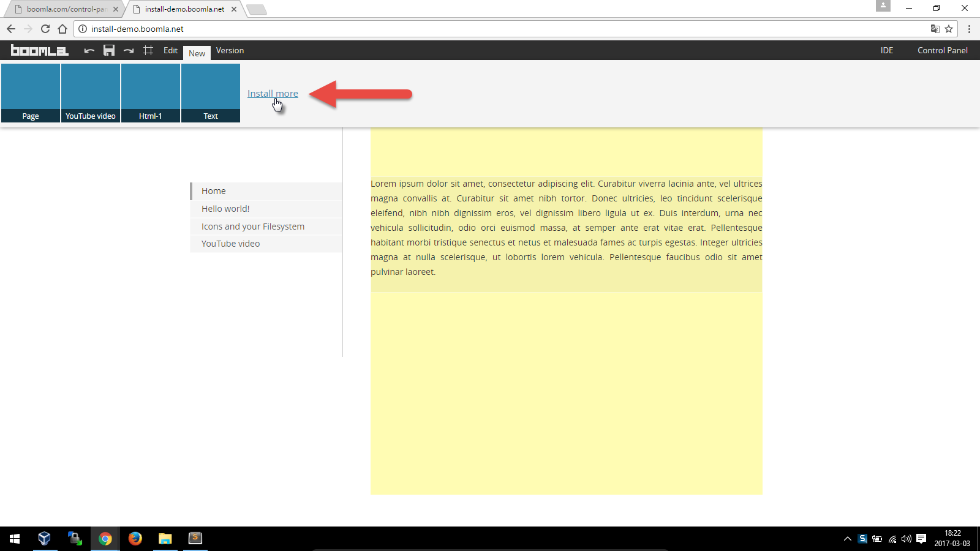The width and height of the screenshot is (980, 551).
Task: Toggle the grid frame icon in toolbar
Action: (148, 51)
